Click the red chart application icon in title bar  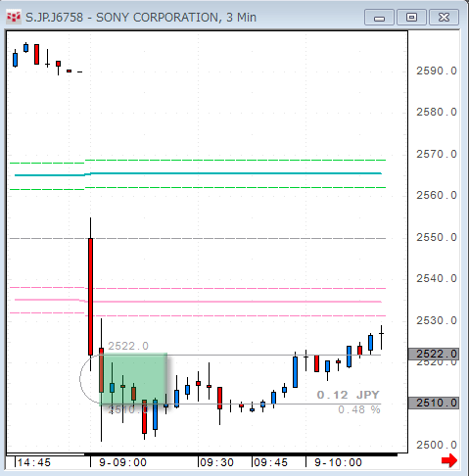point(14,17)
